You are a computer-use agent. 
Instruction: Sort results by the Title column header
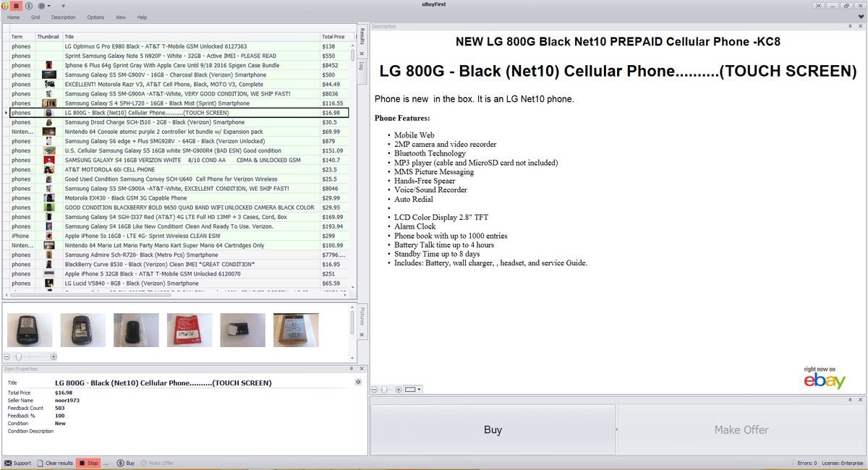click(x=191, y=36)
